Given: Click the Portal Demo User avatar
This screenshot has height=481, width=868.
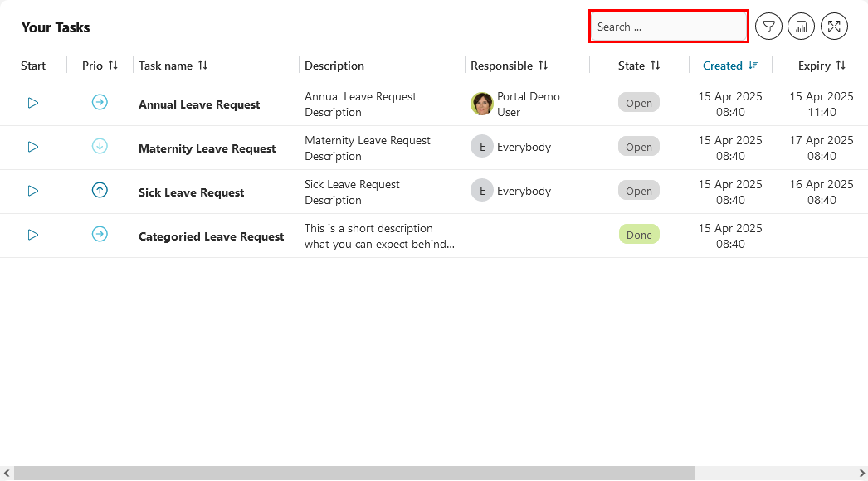Looking at the screenshot, I should pyautogui.click(x=481, y=104).
